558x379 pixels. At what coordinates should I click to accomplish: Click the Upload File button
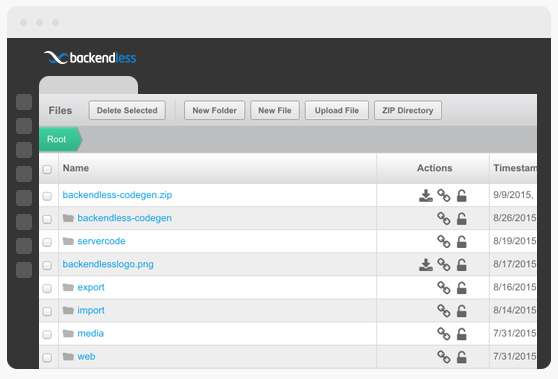click(x=337, y=110)
